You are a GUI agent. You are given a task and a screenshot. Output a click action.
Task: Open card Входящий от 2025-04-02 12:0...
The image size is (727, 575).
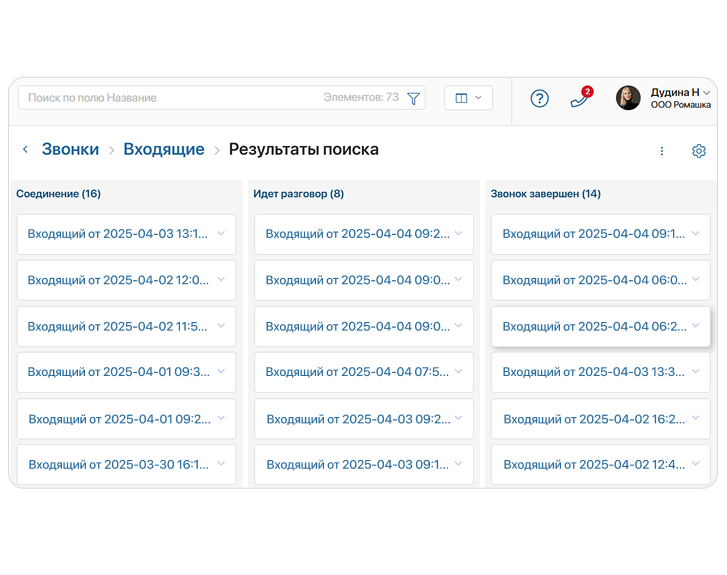click(x=127, y=280)
